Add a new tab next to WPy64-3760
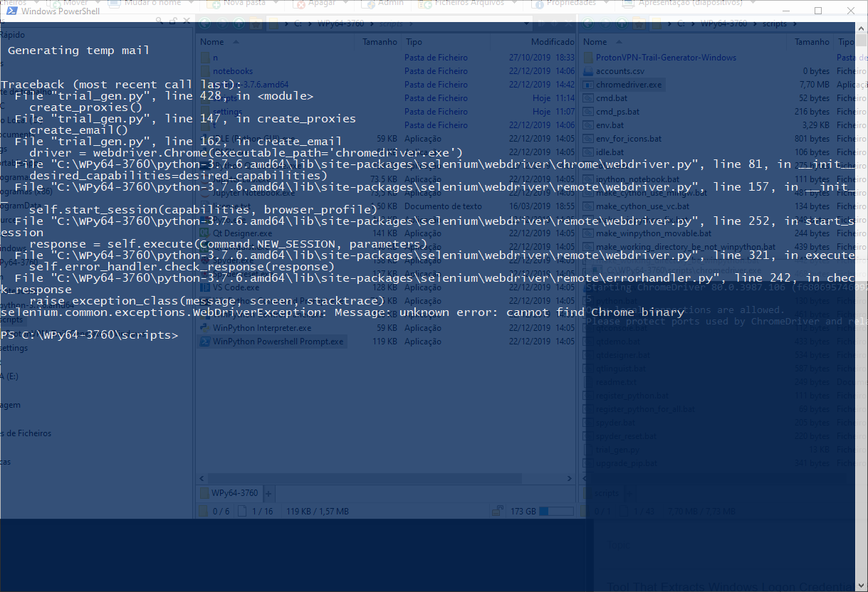The image size is (868, 592). pyautogui.click(x=268, y=493)
